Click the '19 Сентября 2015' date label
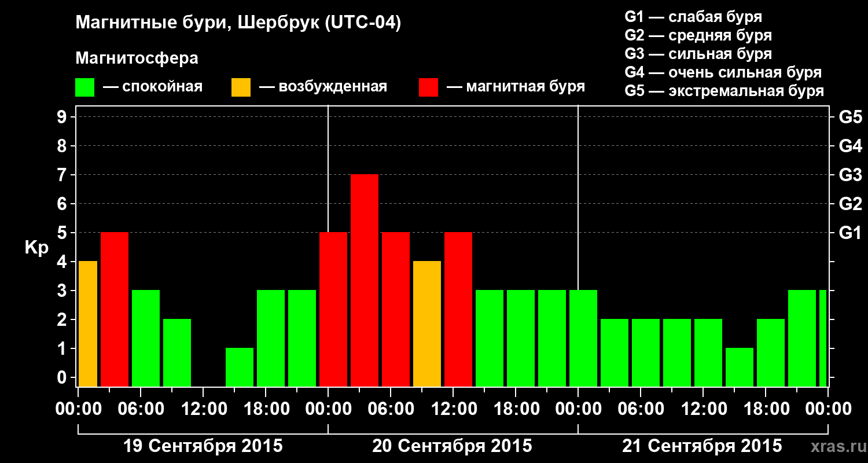Screen dimensions: 868x463 click(x=203, y=446)
